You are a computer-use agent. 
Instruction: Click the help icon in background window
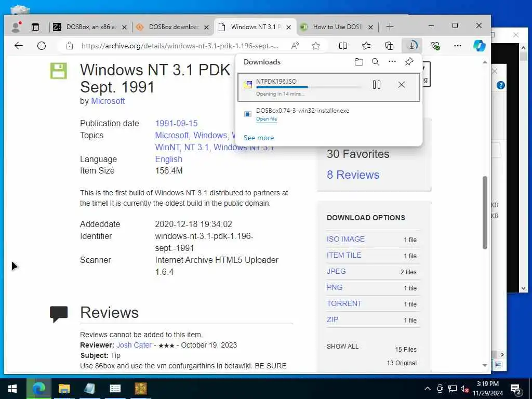tap(500, 85)
